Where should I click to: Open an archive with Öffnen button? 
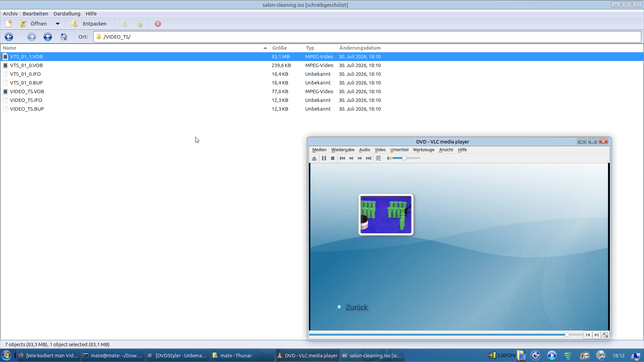coord(33,24)
